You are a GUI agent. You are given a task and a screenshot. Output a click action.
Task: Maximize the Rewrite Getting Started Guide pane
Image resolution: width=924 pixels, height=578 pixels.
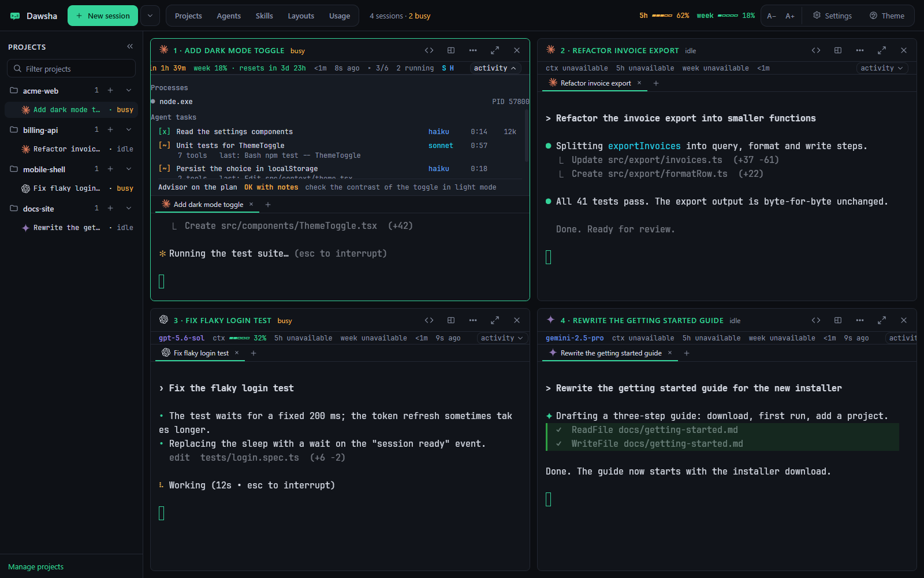(x=882, y=320)
